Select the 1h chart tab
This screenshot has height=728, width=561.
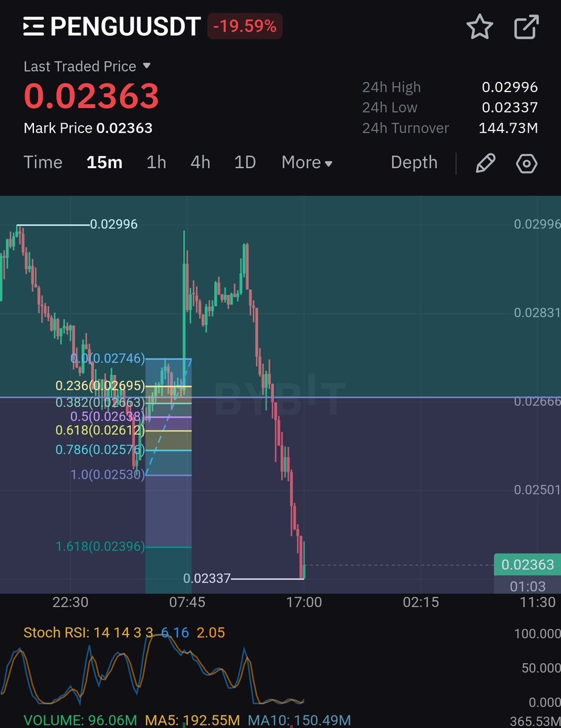[156, 163]
